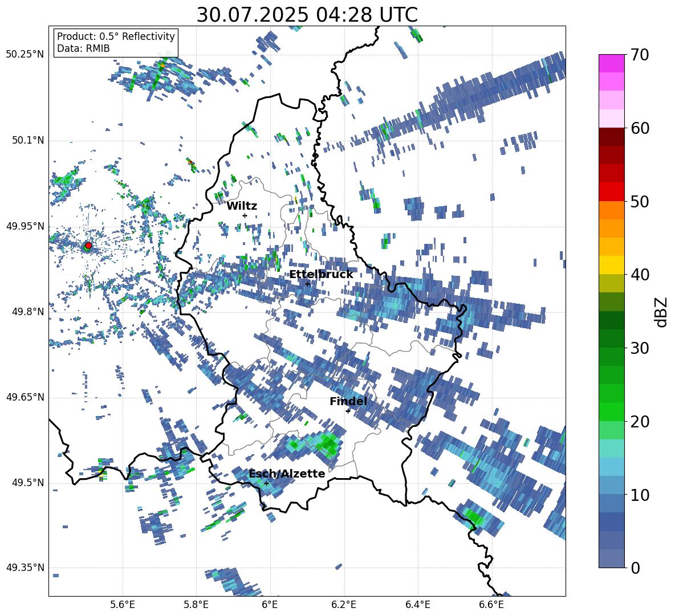Click the Findel cross marker
The height and width of the screenshot is (616, 675).
pos(348,411)
